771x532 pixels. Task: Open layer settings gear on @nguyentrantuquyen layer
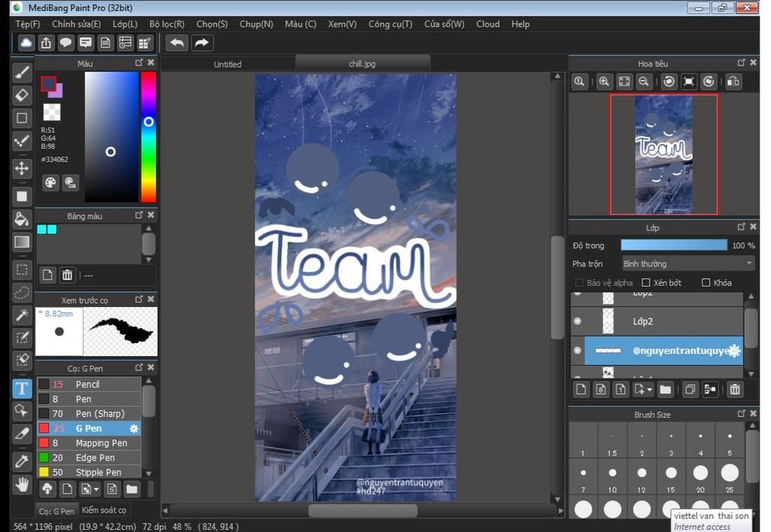point(734,350)
